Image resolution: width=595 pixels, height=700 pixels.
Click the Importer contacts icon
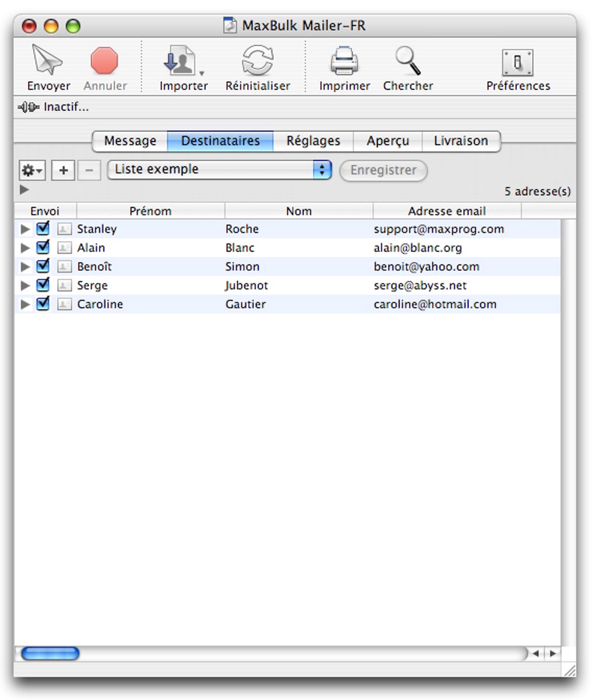click(x=180, y=60)
